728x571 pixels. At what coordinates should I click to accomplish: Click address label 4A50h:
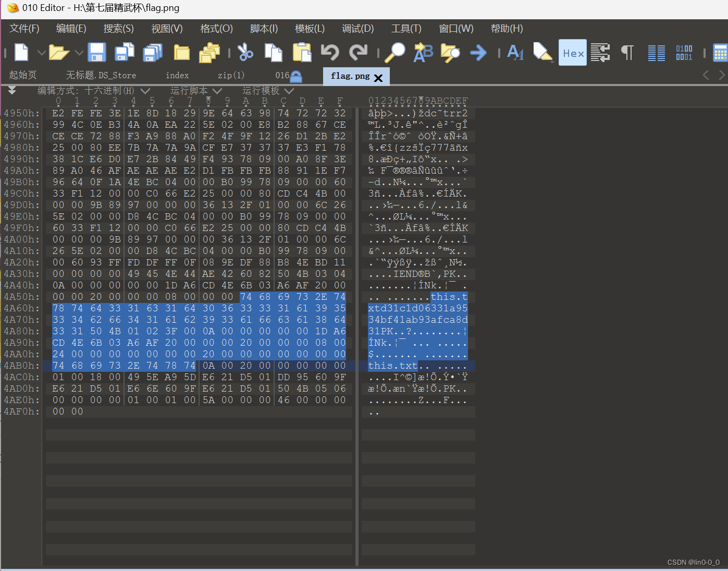(x=21, y=297)
